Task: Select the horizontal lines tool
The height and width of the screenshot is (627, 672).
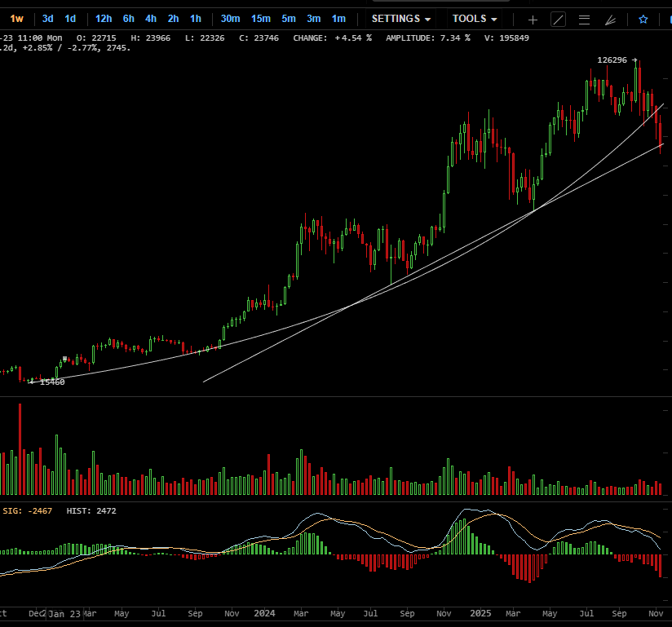Action: (x=584, y=19)
